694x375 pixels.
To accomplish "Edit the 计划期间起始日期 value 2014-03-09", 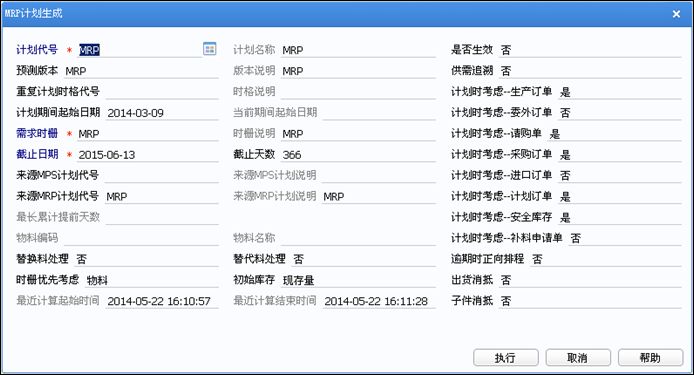I will (162, 113).
